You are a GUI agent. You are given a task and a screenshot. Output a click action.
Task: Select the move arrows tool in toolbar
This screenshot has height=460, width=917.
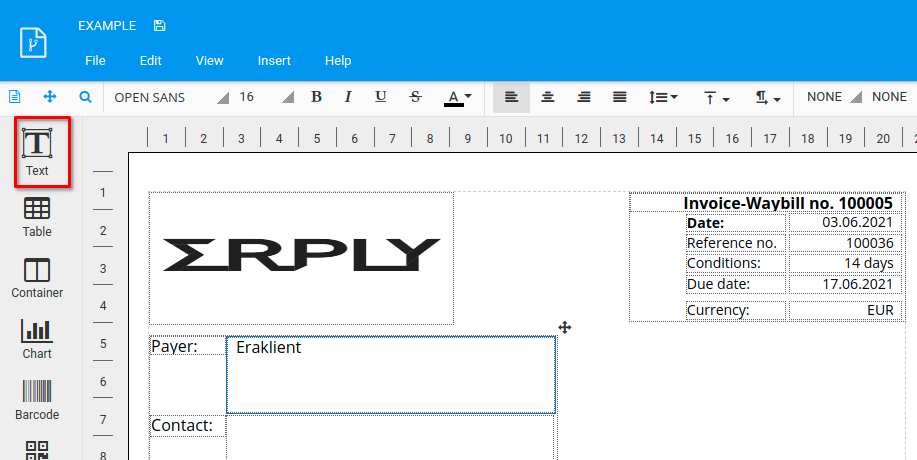50,97
